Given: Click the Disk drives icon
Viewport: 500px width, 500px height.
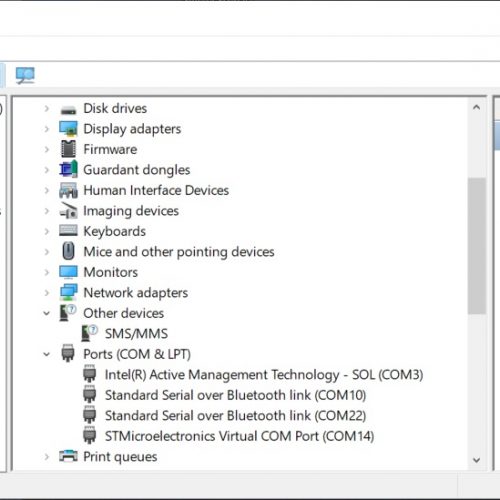Looking at the screenshot, I should (x=68, y=109).
